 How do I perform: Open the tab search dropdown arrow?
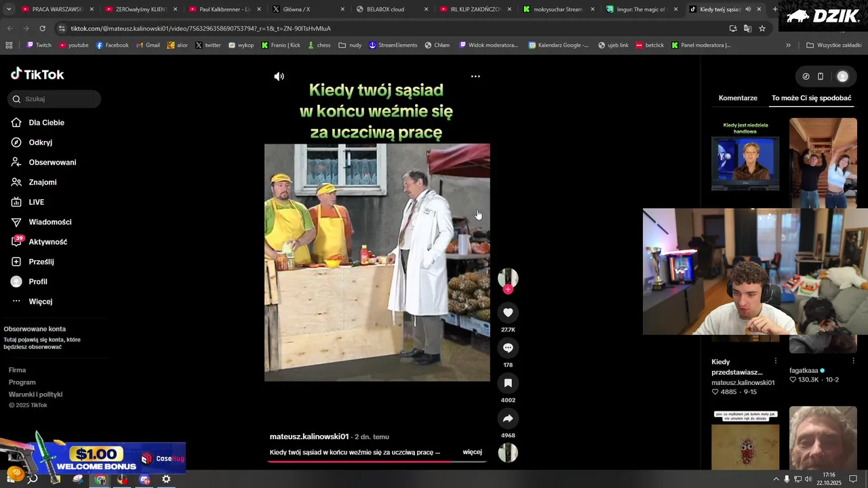click(x=9, y=9)
